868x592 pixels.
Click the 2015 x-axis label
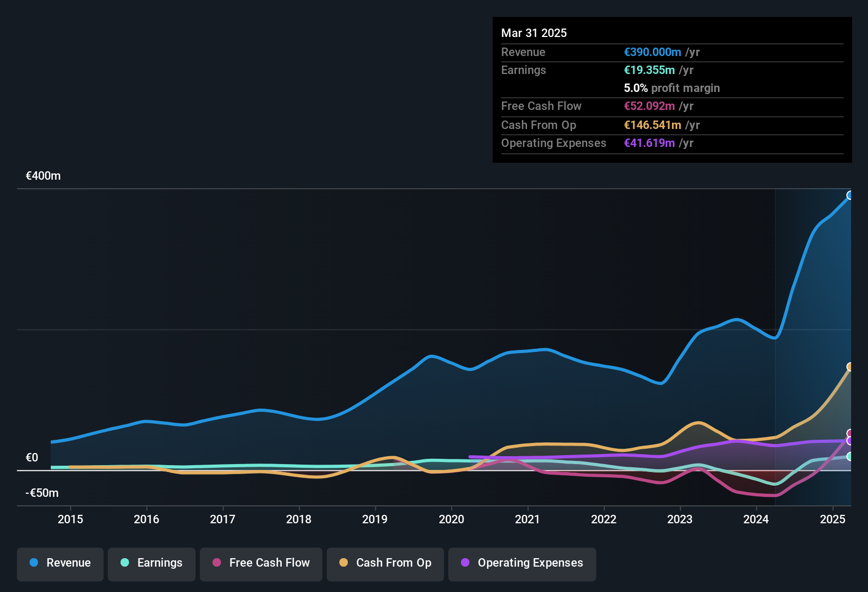(70, 519)
